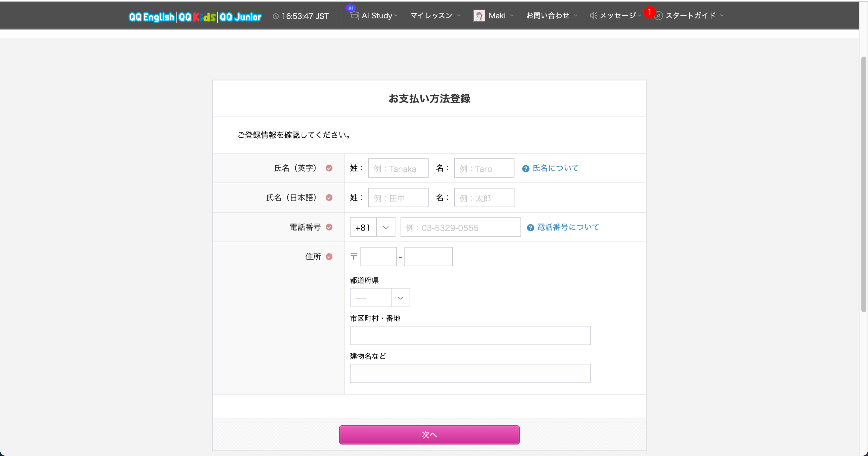Click the 都道府県 label
The height and width of the screenshot is (456, 868).
point(364,280)
